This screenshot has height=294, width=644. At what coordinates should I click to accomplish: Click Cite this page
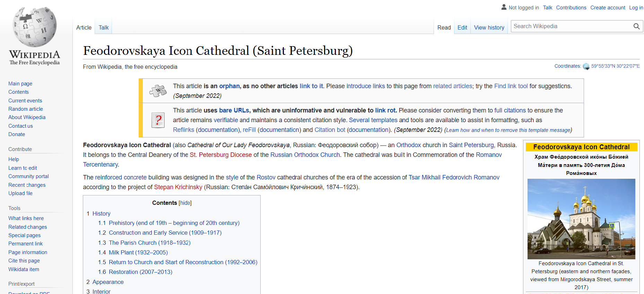click(24, 261)
